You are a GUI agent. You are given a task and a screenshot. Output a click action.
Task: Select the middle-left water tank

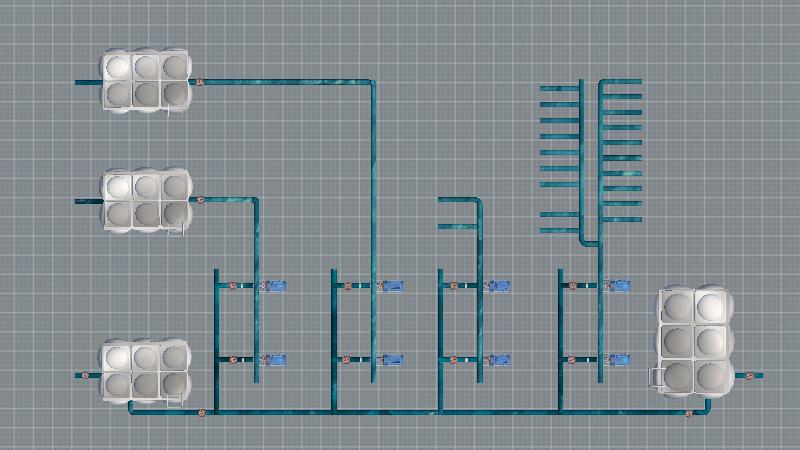(146, 201)
